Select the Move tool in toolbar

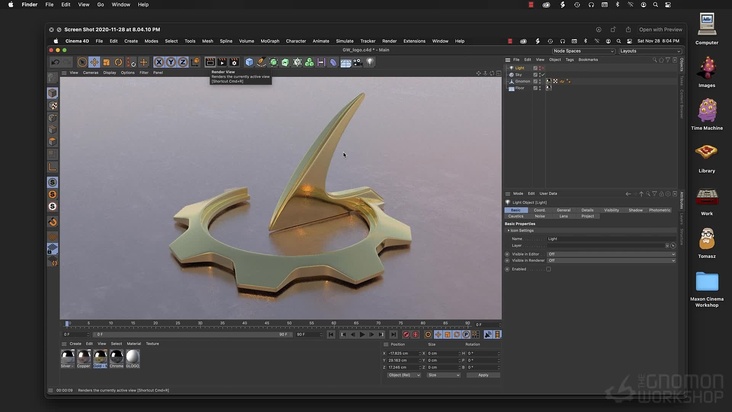[x=94, y=62]
